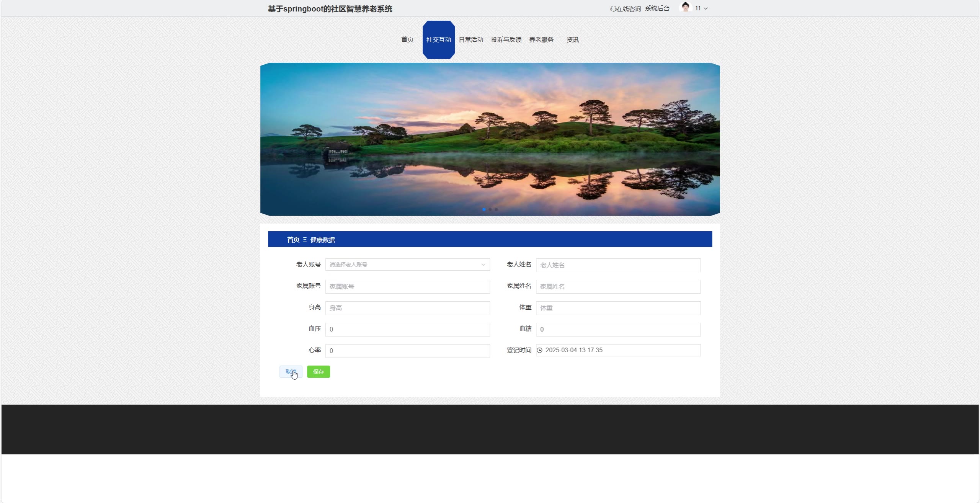The height and width of the screenshot is (503, 980).
Task: Open the 系统后台 link
Action: click(x=657, y=8)
